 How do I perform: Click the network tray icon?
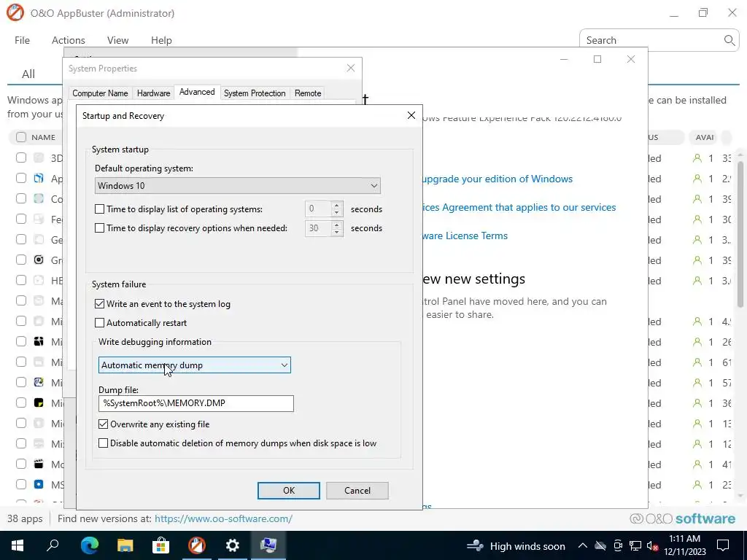(635, 545)
